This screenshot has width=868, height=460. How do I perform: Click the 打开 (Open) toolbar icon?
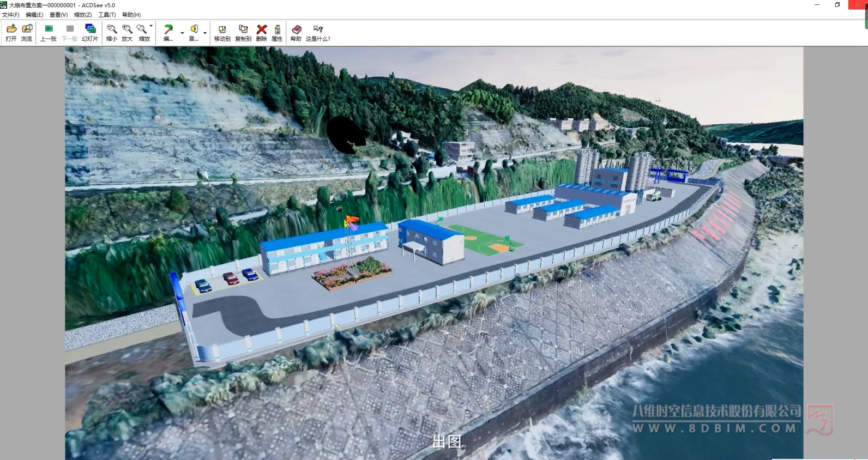tap(11, 32)
